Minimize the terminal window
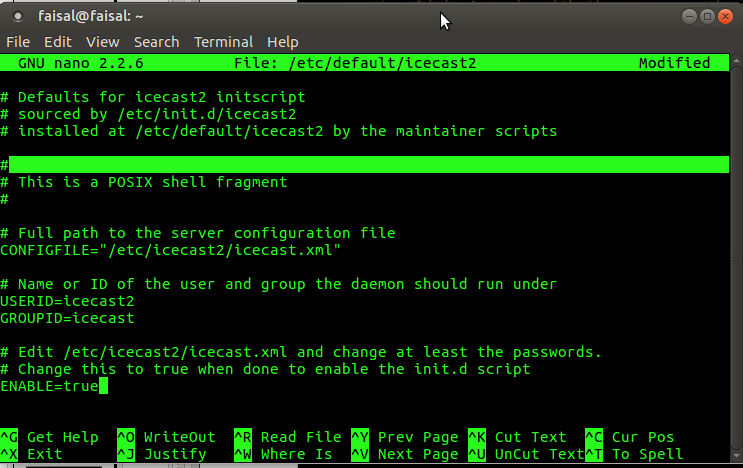The height and width of the screenshot is (468, 743). (689, 16)
